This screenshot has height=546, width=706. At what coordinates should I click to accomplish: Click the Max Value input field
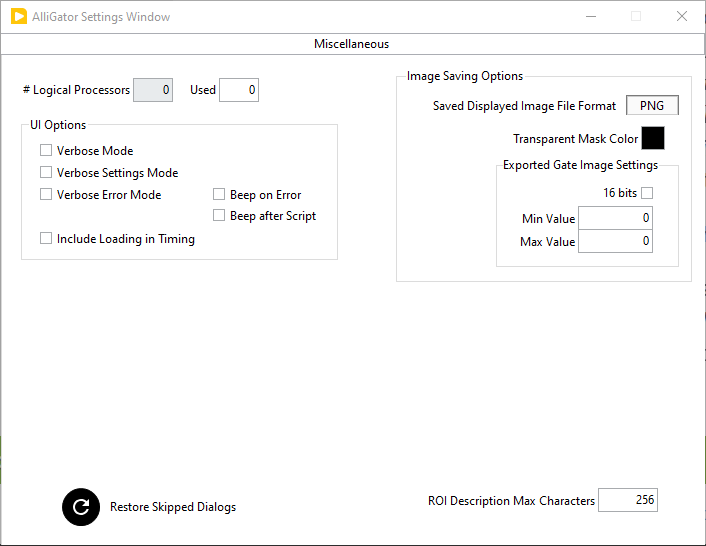615,241
